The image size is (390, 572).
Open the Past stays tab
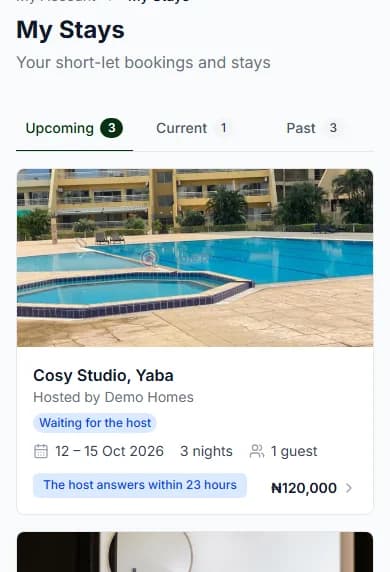click(x=314, y=128)
